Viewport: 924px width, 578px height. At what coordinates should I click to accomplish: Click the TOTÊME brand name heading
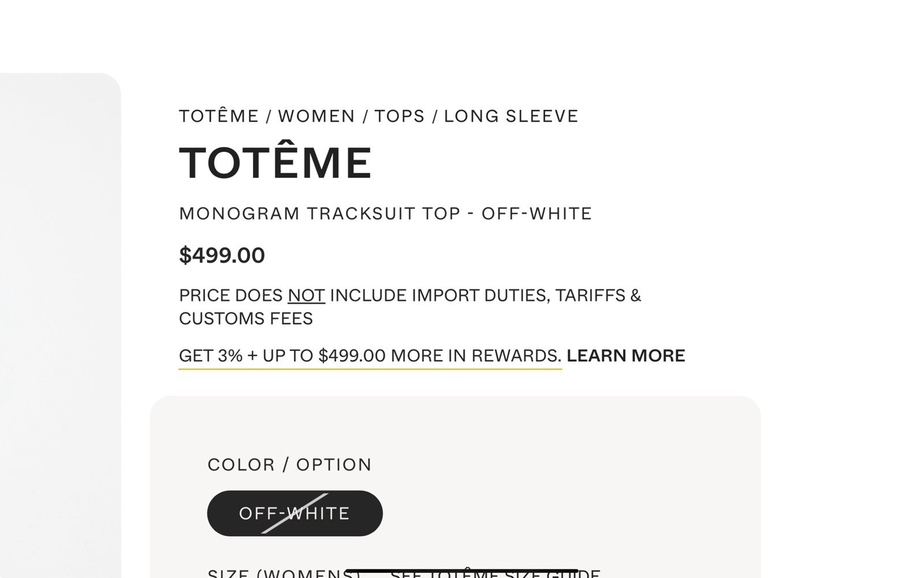[x=274, y=162]
